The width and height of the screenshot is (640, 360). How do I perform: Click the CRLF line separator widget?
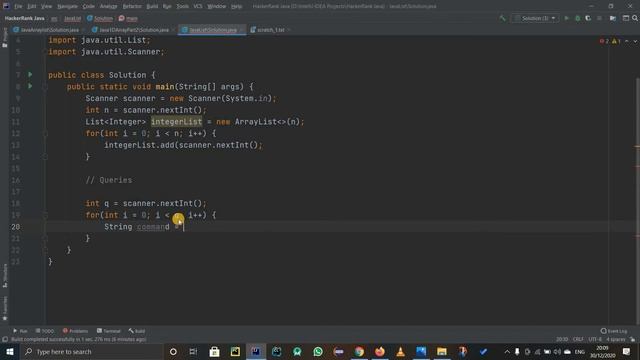point(578,339)
